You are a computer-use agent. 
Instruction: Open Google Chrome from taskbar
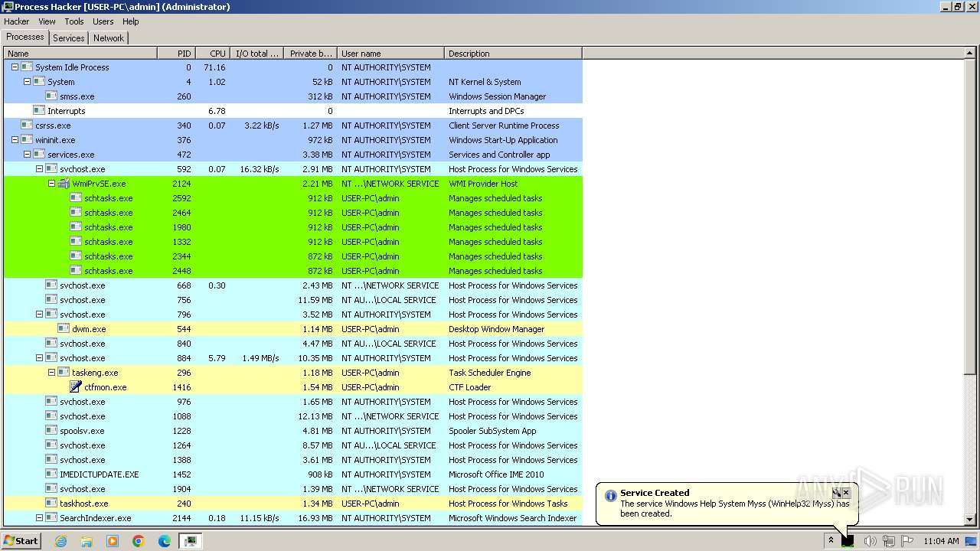(x=139, y=541)
